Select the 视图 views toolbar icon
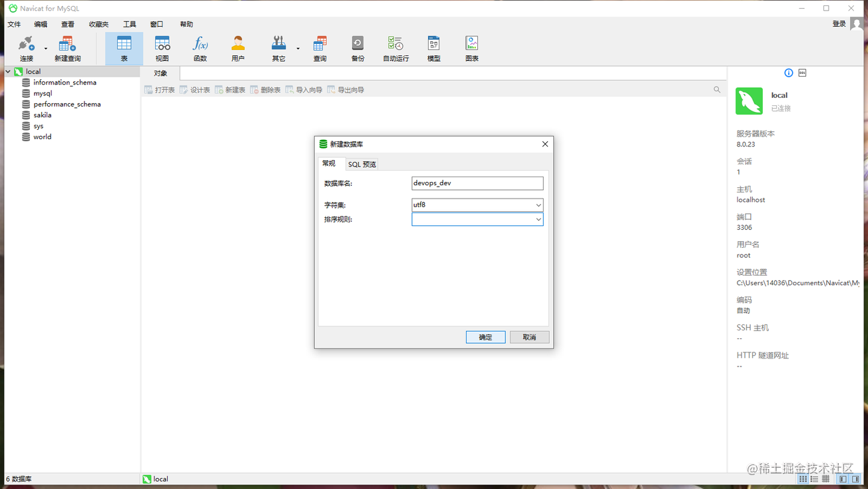This screenshot has width=868, height=489. coord(162,48)
